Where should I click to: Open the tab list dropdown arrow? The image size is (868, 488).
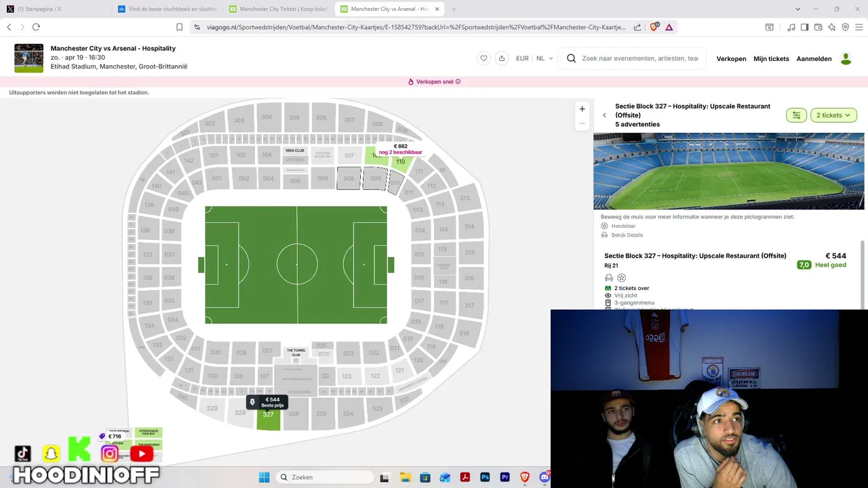tap(798, 9)
